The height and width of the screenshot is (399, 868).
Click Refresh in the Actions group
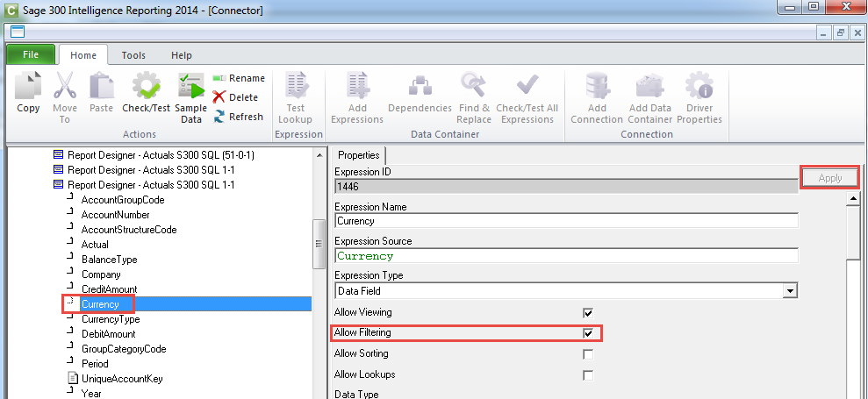pyautogui.click(x=238, y=117)
